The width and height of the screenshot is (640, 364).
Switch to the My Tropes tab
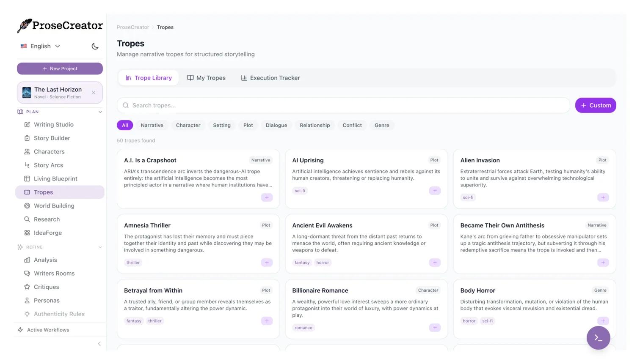pos(207,78)
